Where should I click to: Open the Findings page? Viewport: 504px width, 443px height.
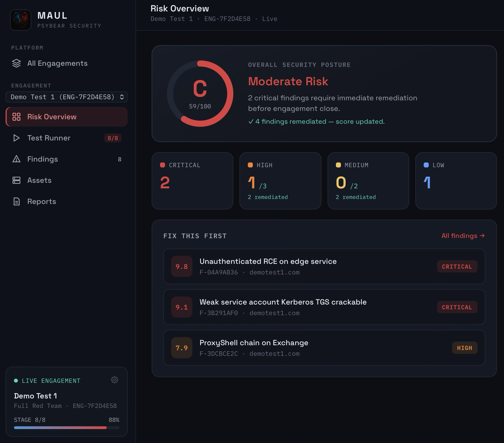(x=67, y=159)
